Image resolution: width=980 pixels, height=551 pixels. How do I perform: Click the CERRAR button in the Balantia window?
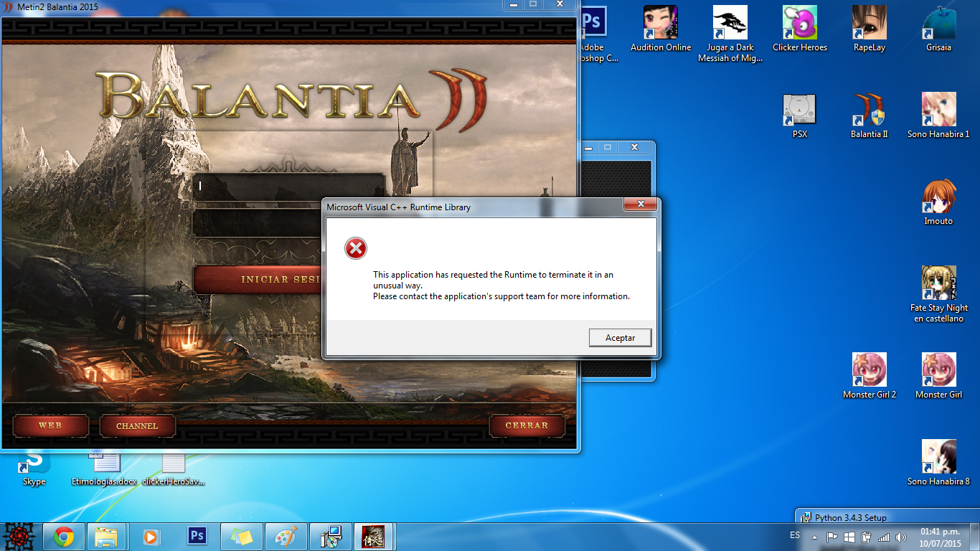click(x=527, y=425)
